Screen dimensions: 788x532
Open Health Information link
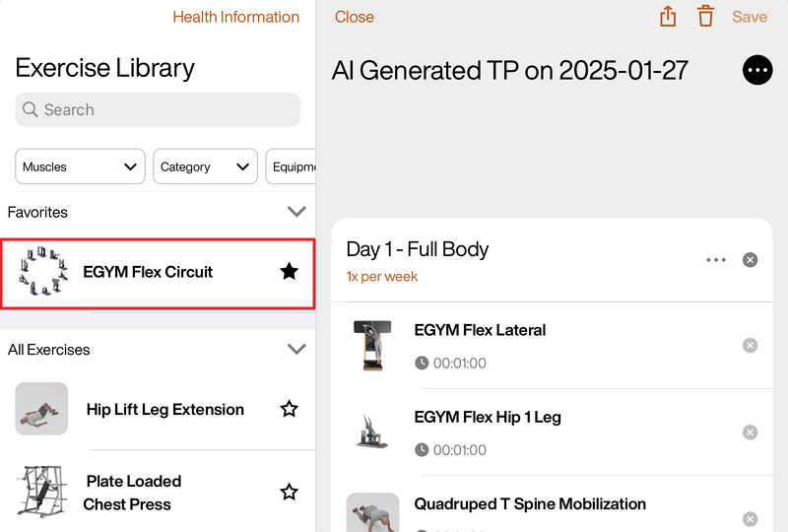point(235,17)
